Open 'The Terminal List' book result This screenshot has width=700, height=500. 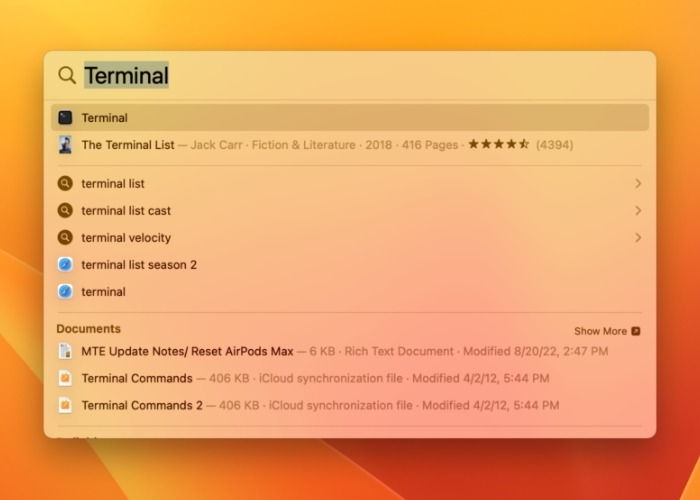click(350, 145)
